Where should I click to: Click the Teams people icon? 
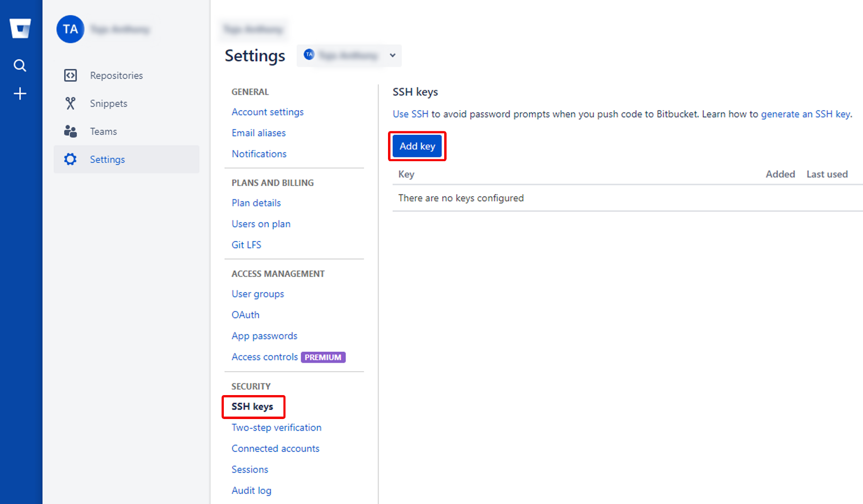pyautogui.click(x=70, y=131)
